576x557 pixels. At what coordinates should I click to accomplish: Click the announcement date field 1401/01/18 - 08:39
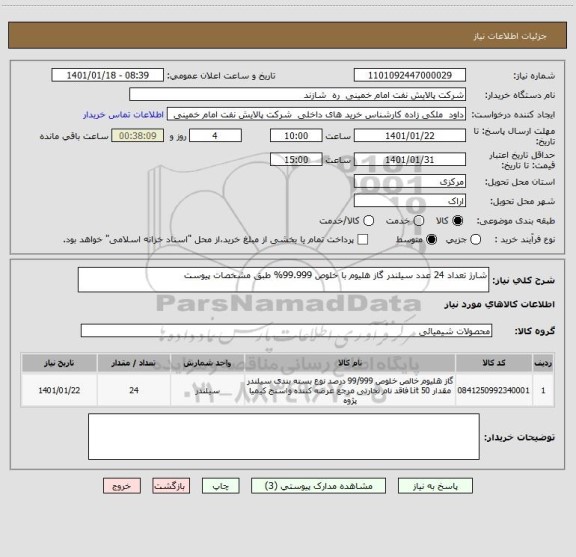pyautogui.click(x=108, y=75)
